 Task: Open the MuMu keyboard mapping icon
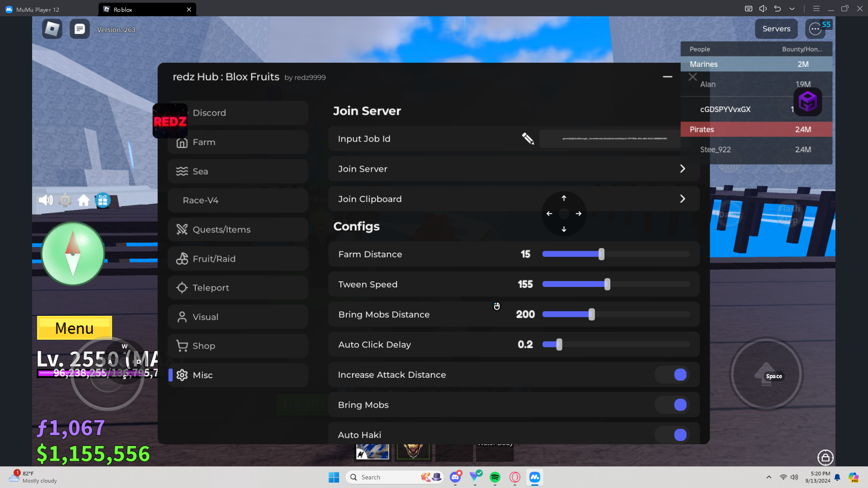(749, 9)
